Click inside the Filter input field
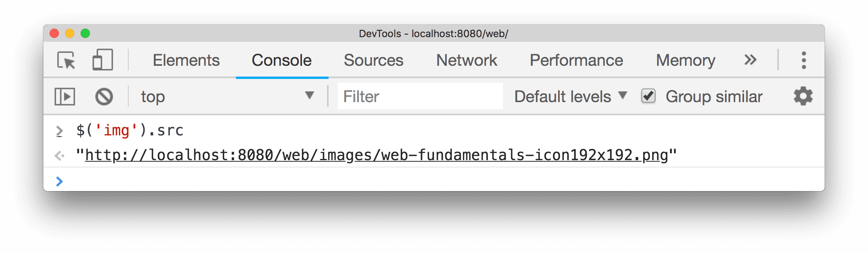Image resolution: width=868 pixels, height=253 pixels. tap(420, 96)
